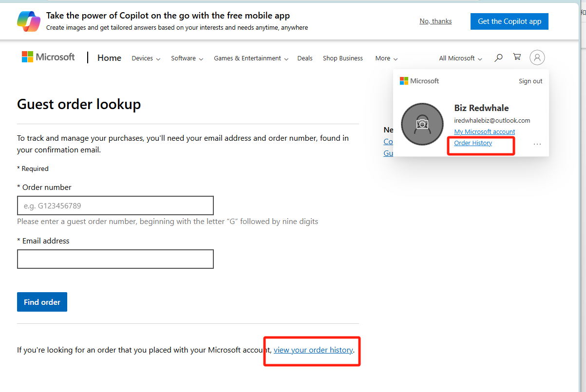Open Shop Business menu item
Screen dimensions: 586x392
pos(342,58)
